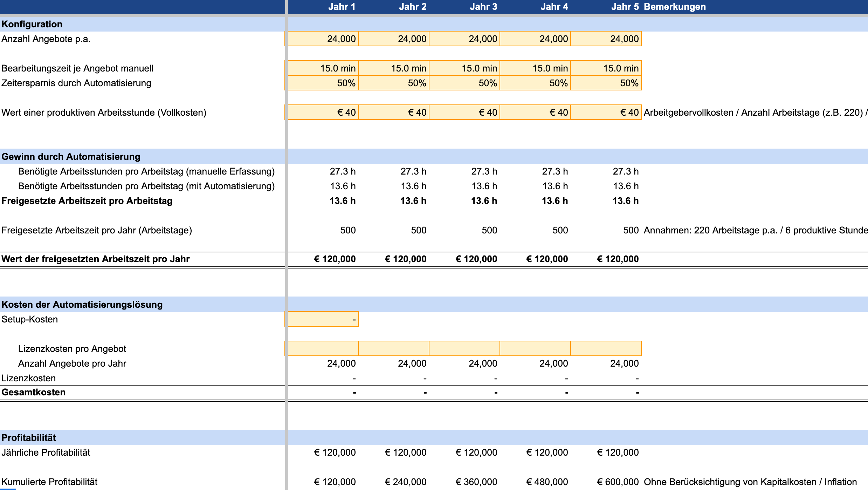
Task: Click the Jahr 5 Anzahl Angebote p.a. input cell
Action: (x=606, y=39)
